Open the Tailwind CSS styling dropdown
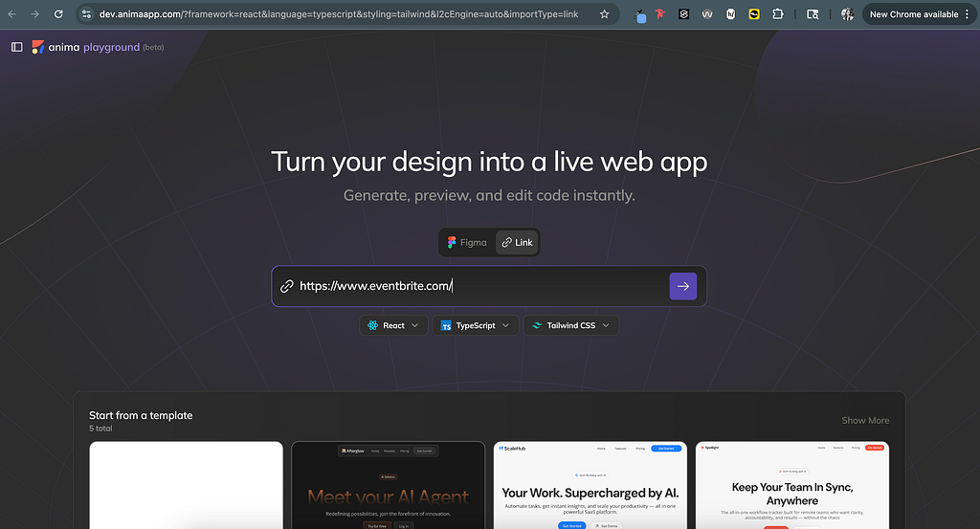This screenshot has height=529, width=980. tap(571, 325)
